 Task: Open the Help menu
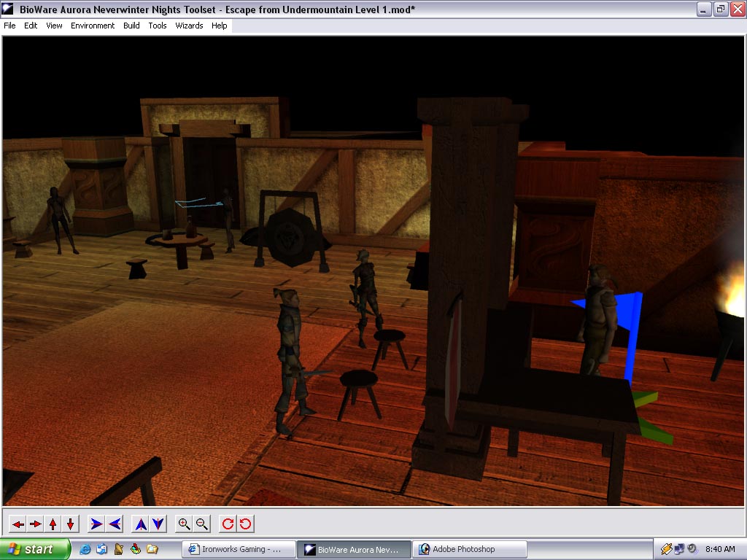pyautogui.click(x=219, y=26)
